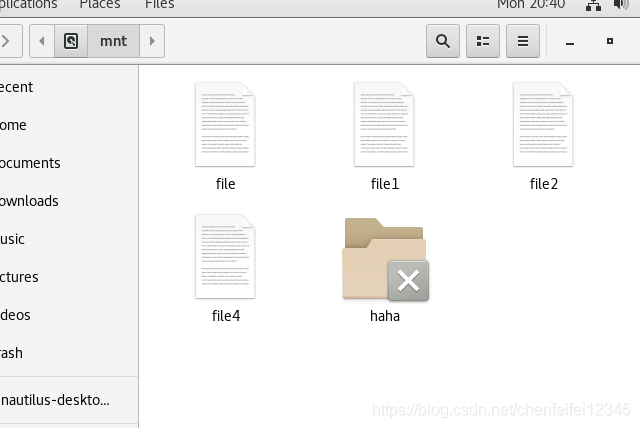Open Downloads in the sidebar
Image resolution: width=640 pixels, height=428 pixels.
69,201
